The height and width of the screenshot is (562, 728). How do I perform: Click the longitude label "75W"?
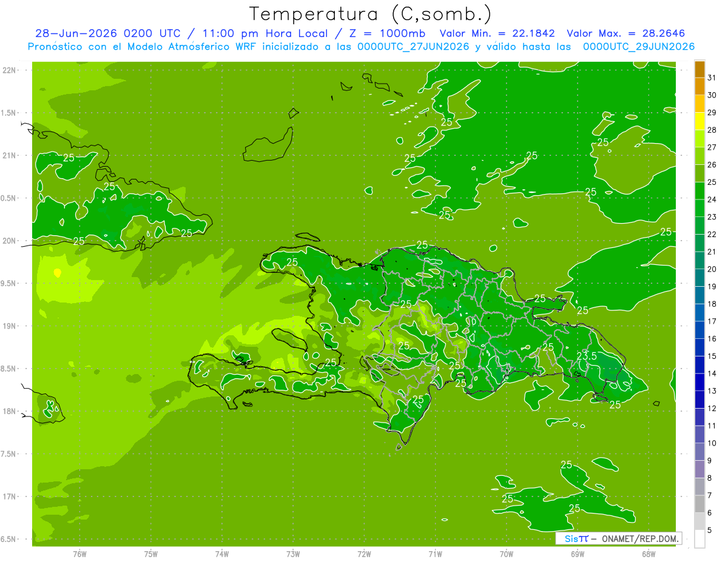point(151,554)
